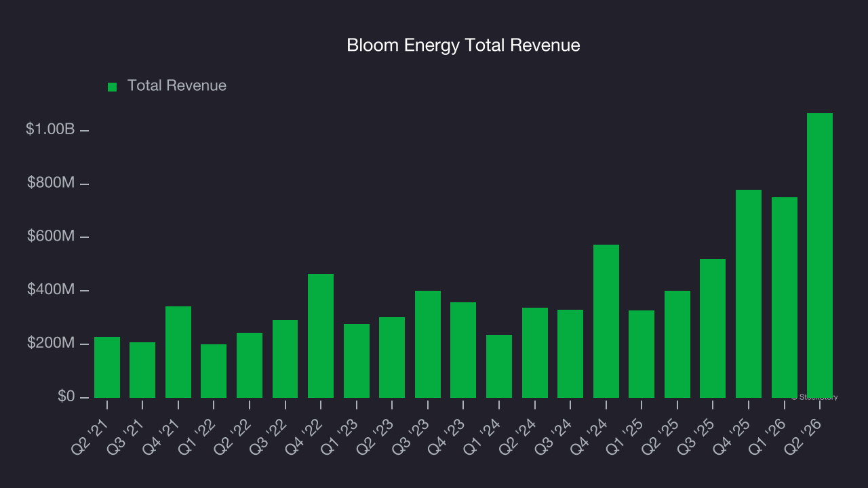Select the Q3 '21 revenue bar

142,370
